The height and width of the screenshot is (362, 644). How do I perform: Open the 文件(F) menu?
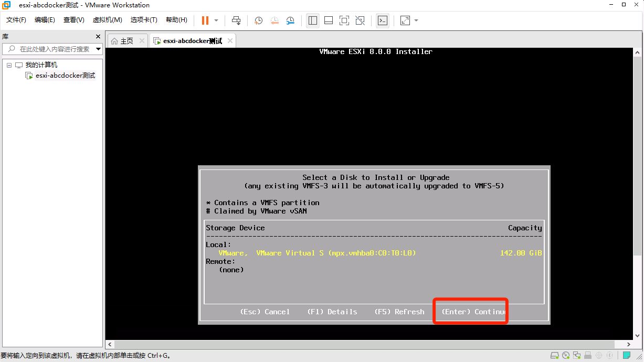[x=16, y=20]
